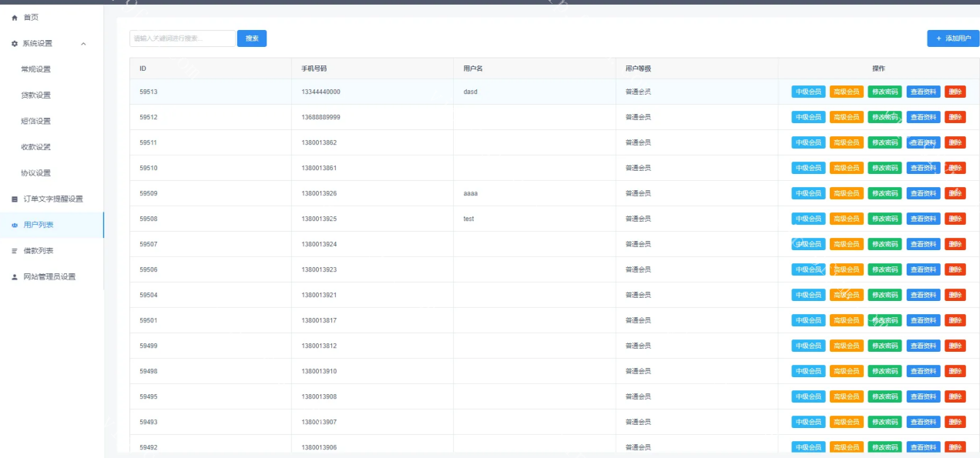Screen dimensions: 980x458
Task: Collapse the 系统设置 menu via chevron arrow
Action: [x=83, y=44]
